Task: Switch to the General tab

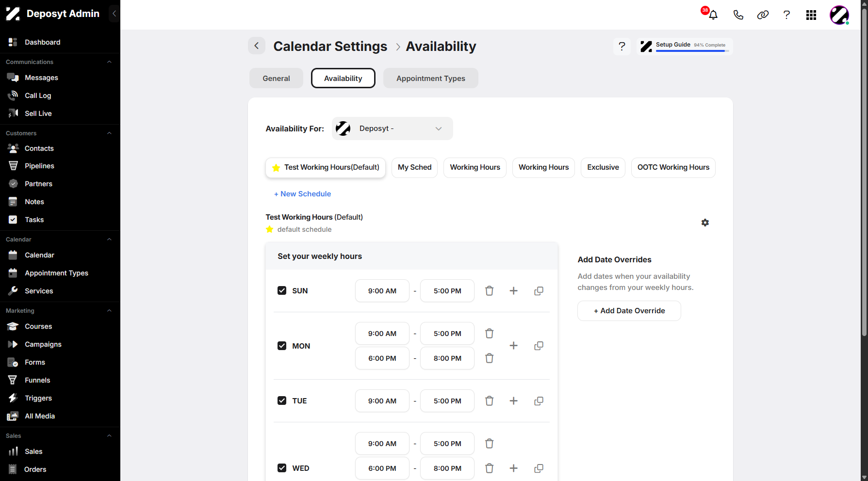Action: 276,78
